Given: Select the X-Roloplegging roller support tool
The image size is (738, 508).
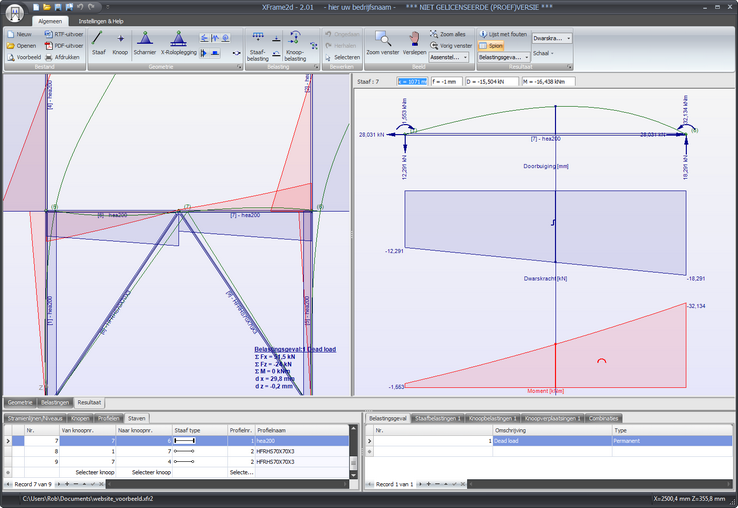Looking at the screenshot, I should [x=179, y=43].
